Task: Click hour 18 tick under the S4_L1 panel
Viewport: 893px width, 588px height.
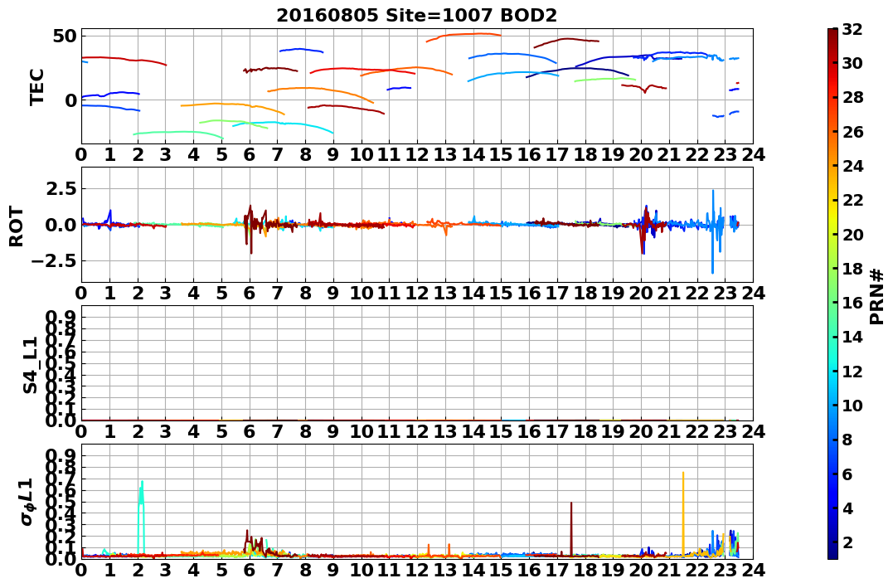Action: pyautogui.click(x=585, y=432)
